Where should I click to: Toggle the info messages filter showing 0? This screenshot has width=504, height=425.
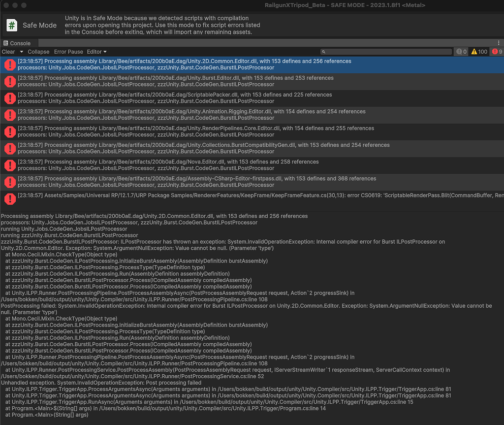(x=461, y=51)
